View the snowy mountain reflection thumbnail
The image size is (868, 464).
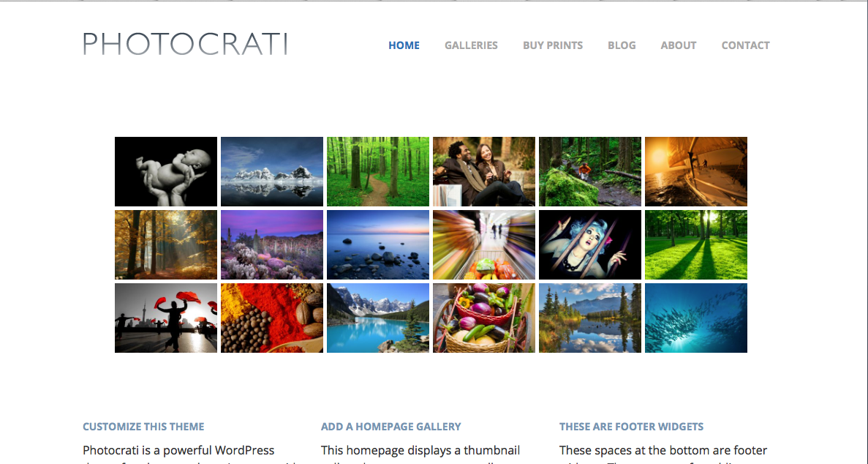[x=272, y=172]
